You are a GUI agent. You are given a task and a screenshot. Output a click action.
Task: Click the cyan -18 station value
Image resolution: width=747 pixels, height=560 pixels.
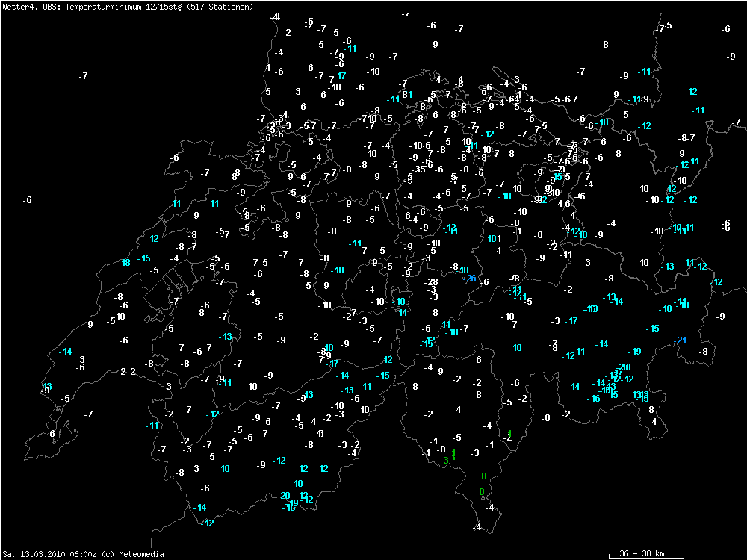point(124,263)
